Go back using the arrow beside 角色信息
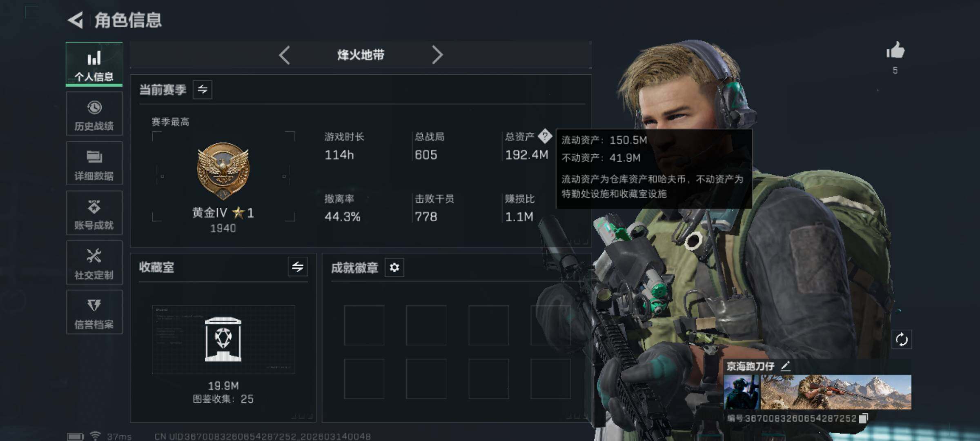The height and width of the screenshot is (441, 980). pos(76,20)
